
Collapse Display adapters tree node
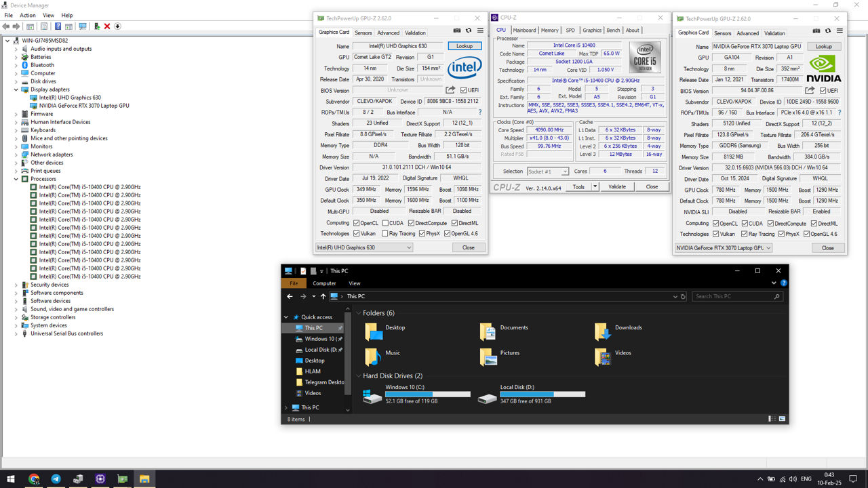[x=16, y=89]
